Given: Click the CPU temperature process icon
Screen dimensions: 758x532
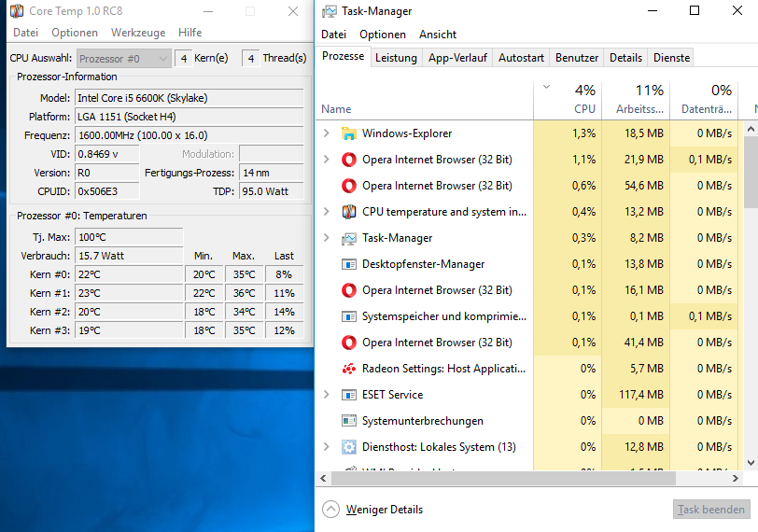Looking at the screenshot, I should click(x=349, y=212).
